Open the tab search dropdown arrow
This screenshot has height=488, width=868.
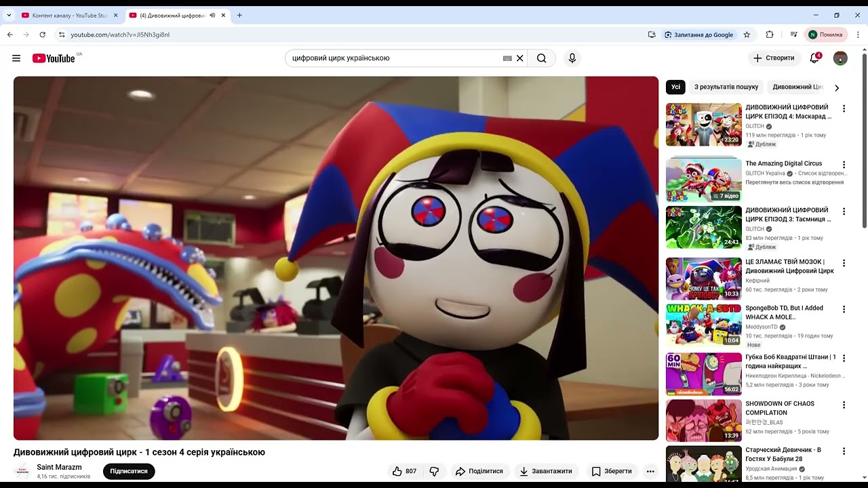[9, 15]
